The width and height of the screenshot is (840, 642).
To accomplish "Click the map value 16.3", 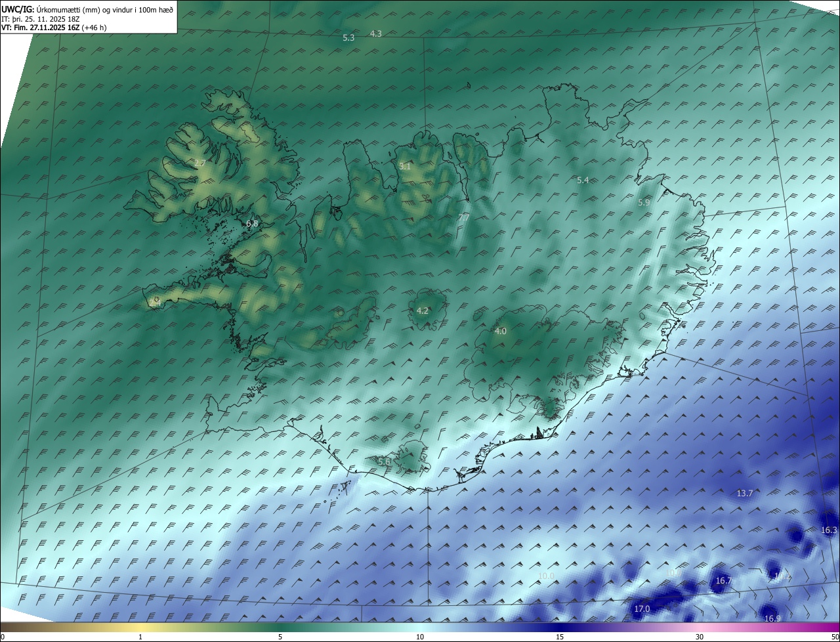I will pyautogui.click(x=829, y=530).
